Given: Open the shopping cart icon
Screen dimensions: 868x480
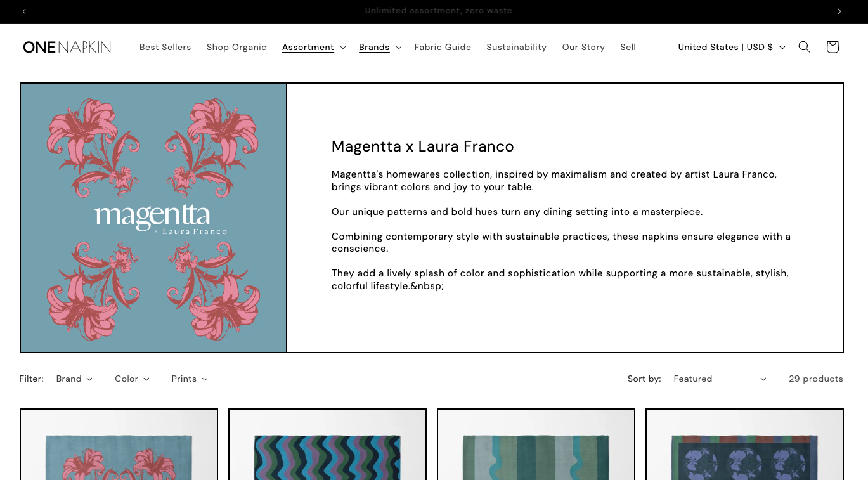Looking at the screenshot, I should point(832,47).
